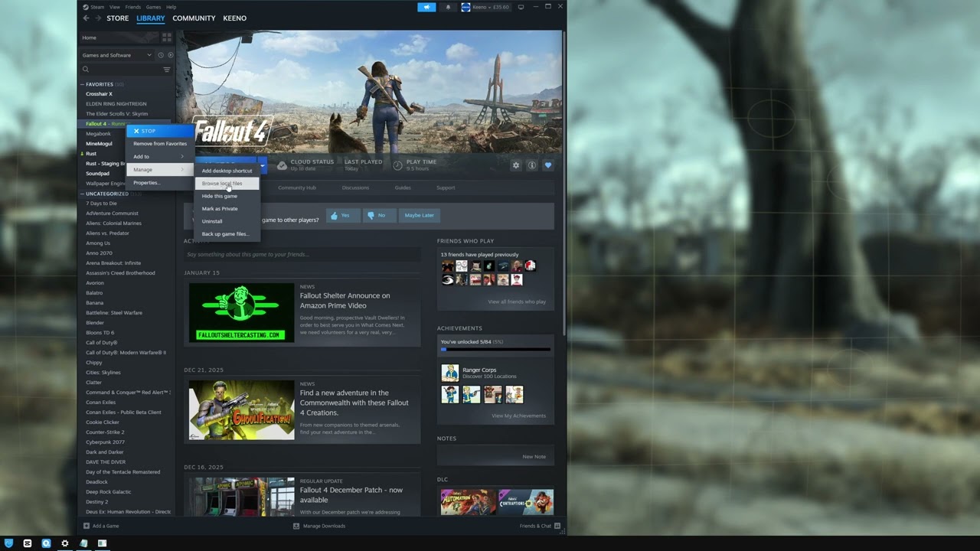Choose Mark as Private

pos(227,208)
